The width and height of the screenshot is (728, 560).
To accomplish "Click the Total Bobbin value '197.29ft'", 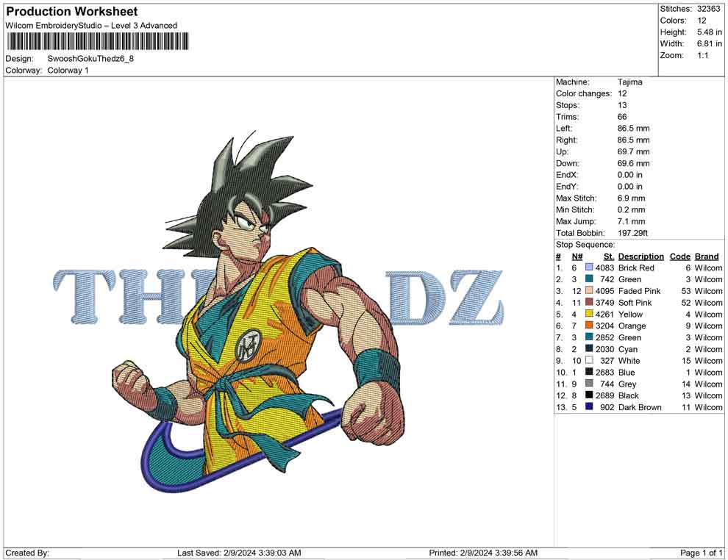I will click(x=632, y=233).
